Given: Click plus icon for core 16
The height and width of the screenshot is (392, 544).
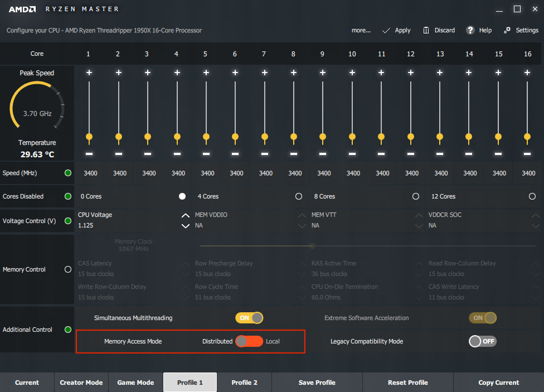Looking at the screenshot, I should (527, 72).
